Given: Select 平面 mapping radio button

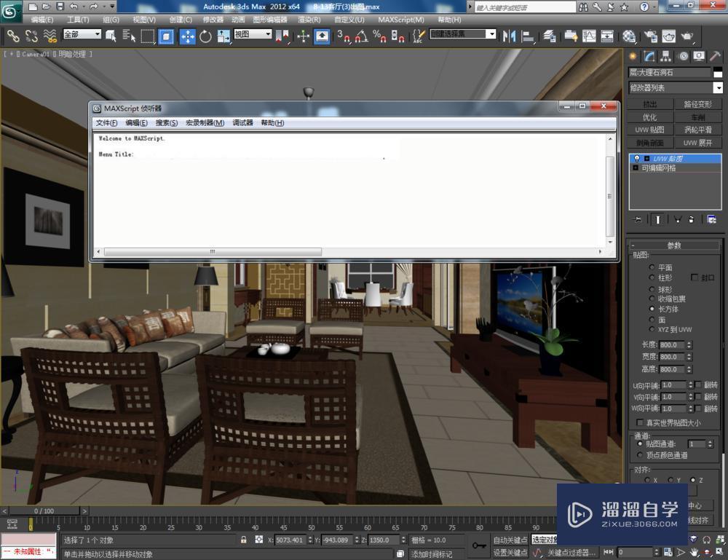Looking at the screenshot, I should point(652,267).
